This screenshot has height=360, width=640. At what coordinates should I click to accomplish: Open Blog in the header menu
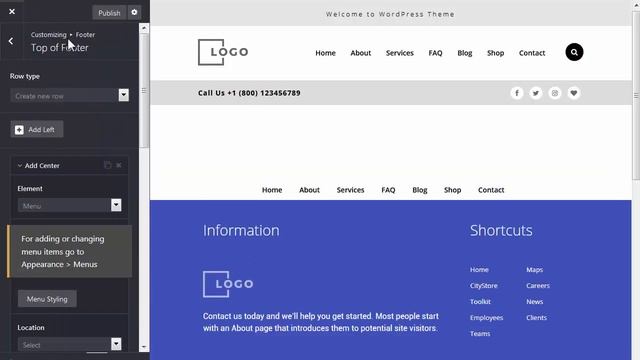[x=464, y=53]
